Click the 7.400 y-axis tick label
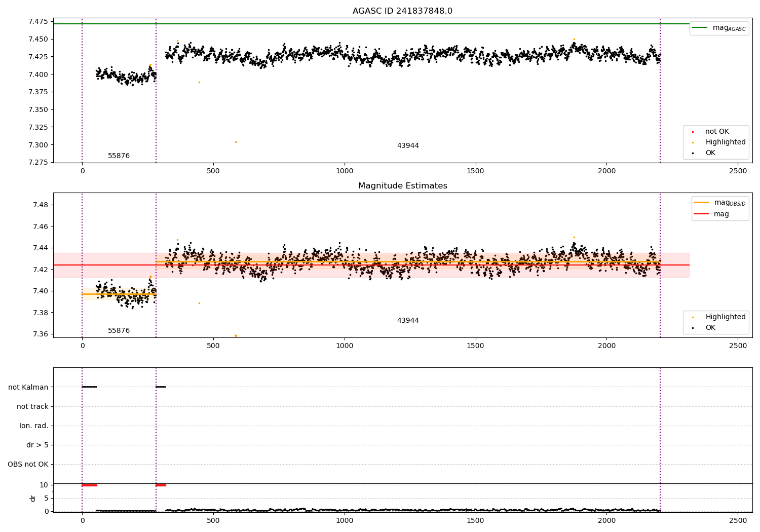760x532 pixels. click(39, 74)
